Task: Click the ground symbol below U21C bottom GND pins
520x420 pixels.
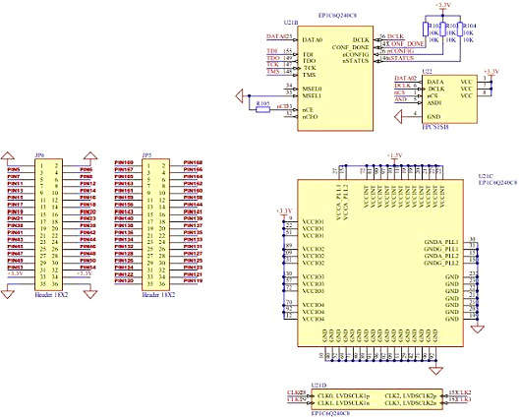Action: coord(436,370)
